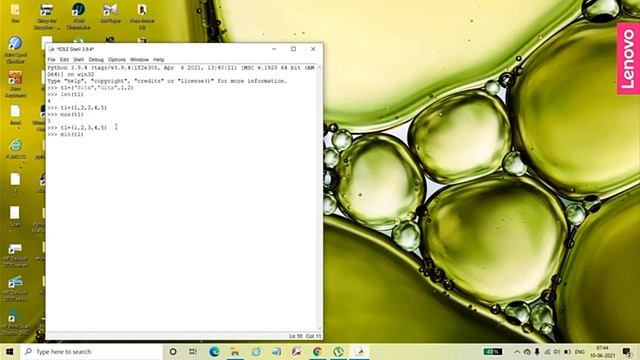Open the top-left desktop file icon
This screenshot has height=360, width=640.
(x=15, y=13)
